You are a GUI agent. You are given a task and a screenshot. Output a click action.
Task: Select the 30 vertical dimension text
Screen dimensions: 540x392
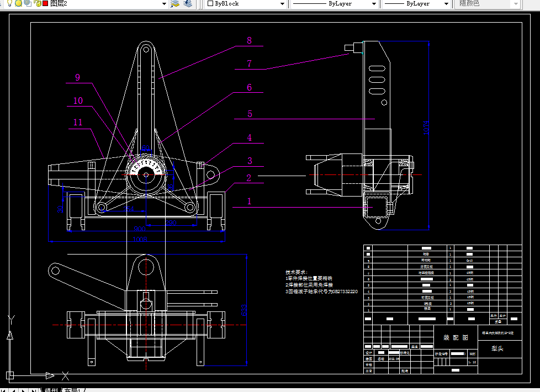coord(60,209)
